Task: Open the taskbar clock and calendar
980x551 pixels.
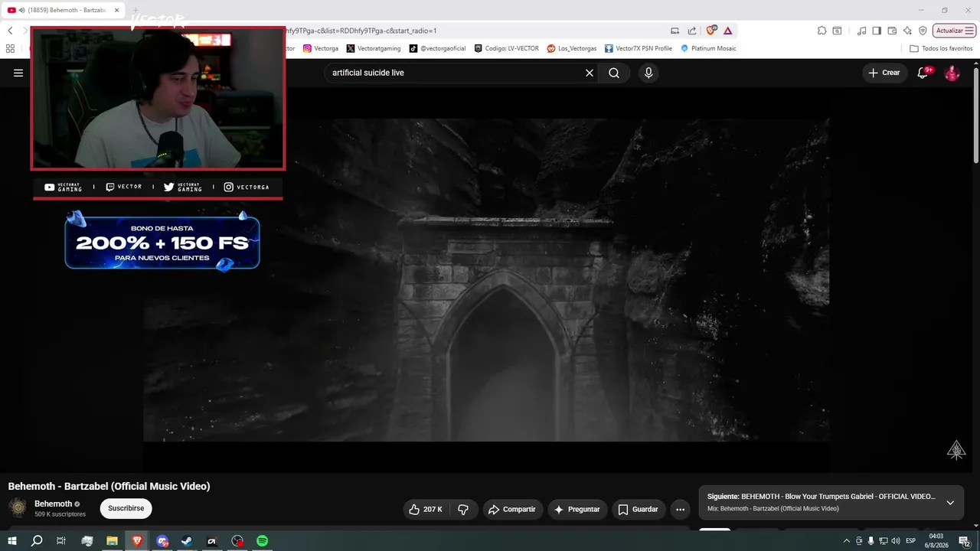Action: (936, 541)
